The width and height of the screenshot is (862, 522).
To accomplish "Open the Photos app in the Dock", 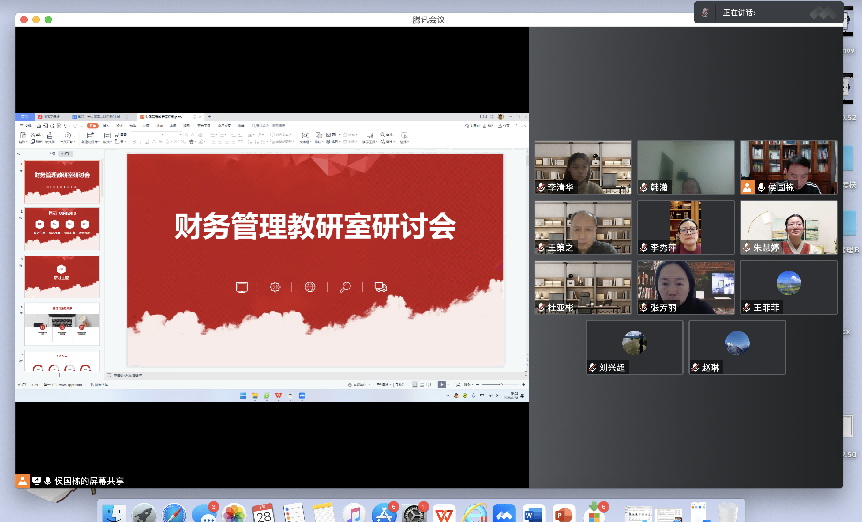I will click(x=235, y=513).
